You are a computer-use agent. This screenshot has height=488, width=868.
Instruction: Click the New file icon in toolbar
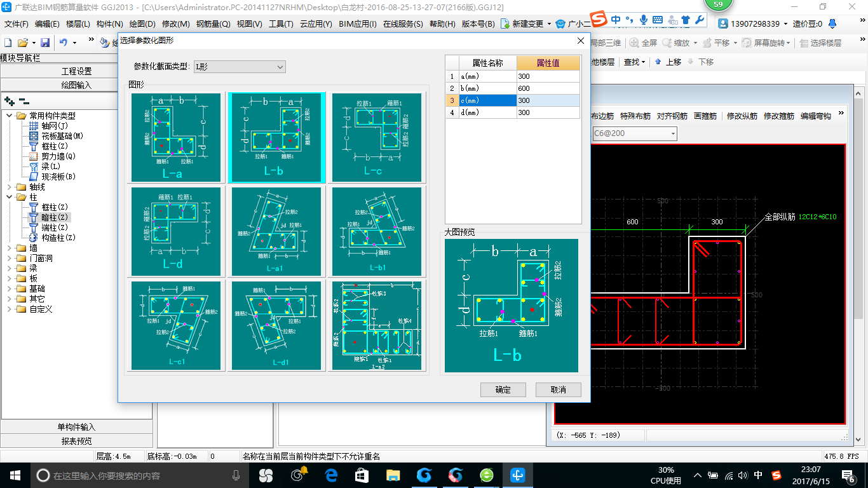[8, 43]
